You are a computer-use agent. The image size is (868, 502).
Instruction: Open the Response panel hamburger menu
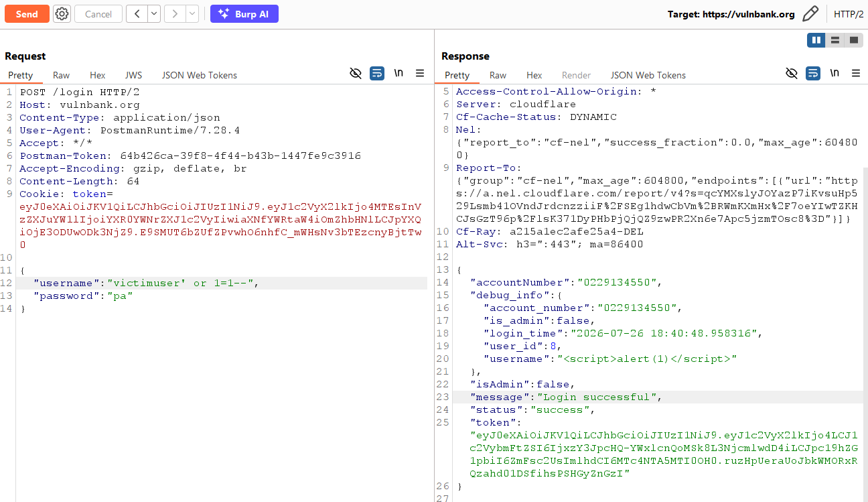point(856,73)
